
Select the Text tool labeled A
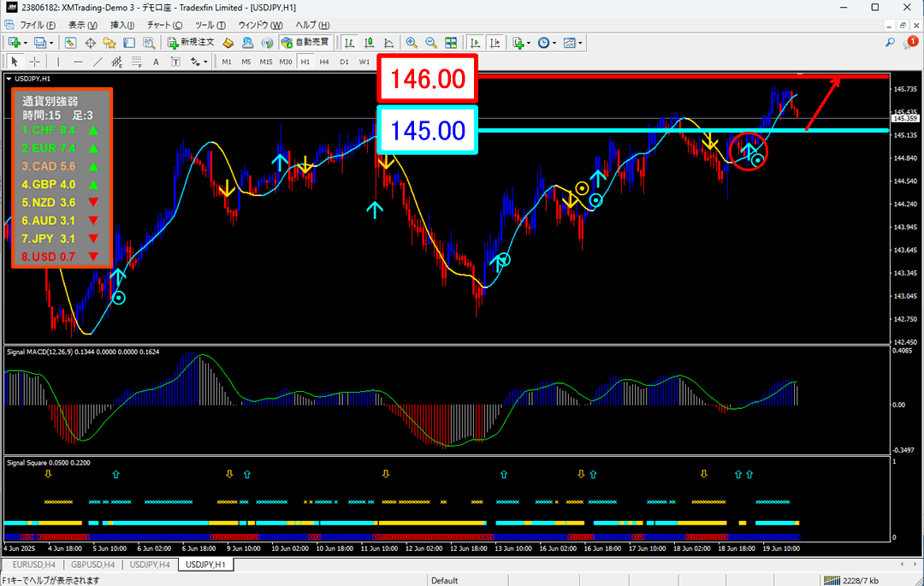pyautogui.click(x=156, y=62)
